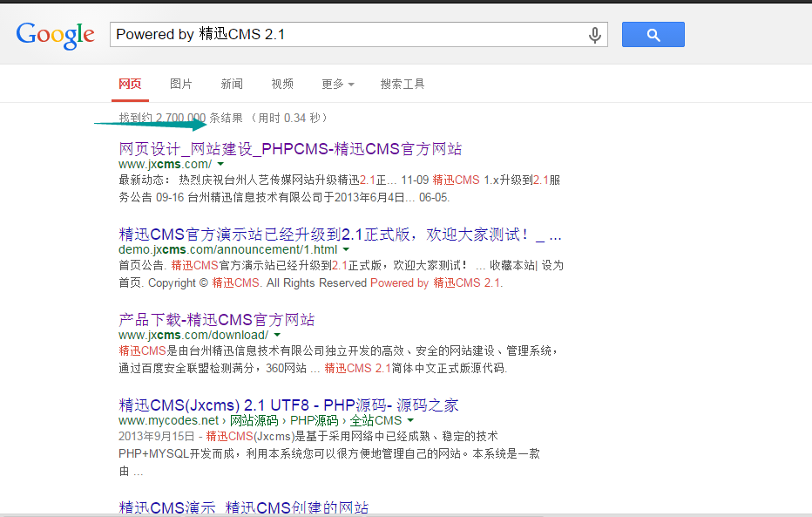Click the blue search magnifier button

click(x=653, y=35)
